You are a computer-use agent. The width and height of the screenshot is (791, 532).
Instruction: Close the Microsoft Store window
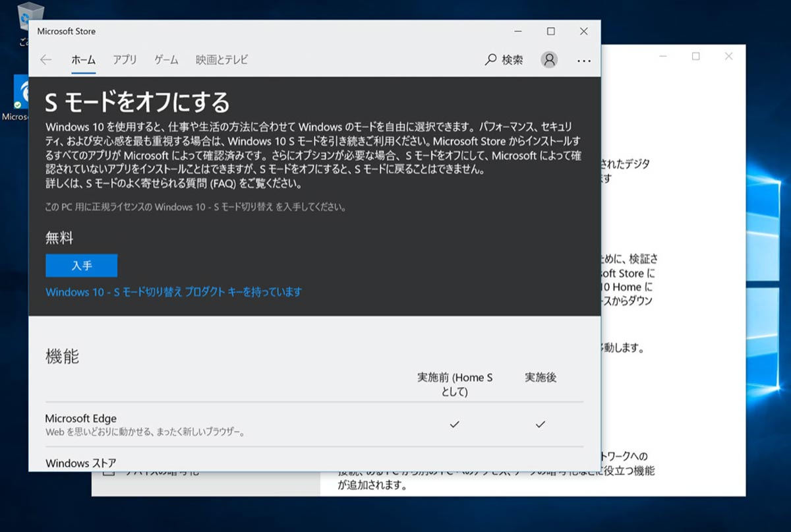[584, 31]
